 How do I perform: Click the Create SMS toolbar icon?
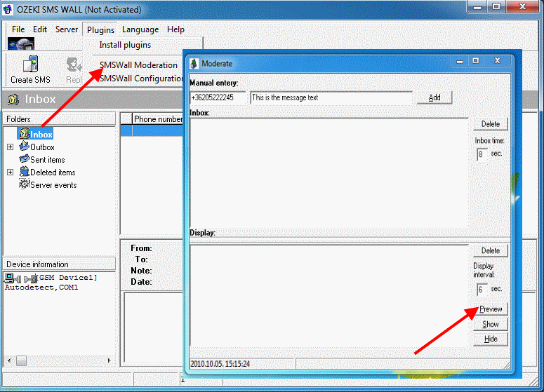pos(30,65)
